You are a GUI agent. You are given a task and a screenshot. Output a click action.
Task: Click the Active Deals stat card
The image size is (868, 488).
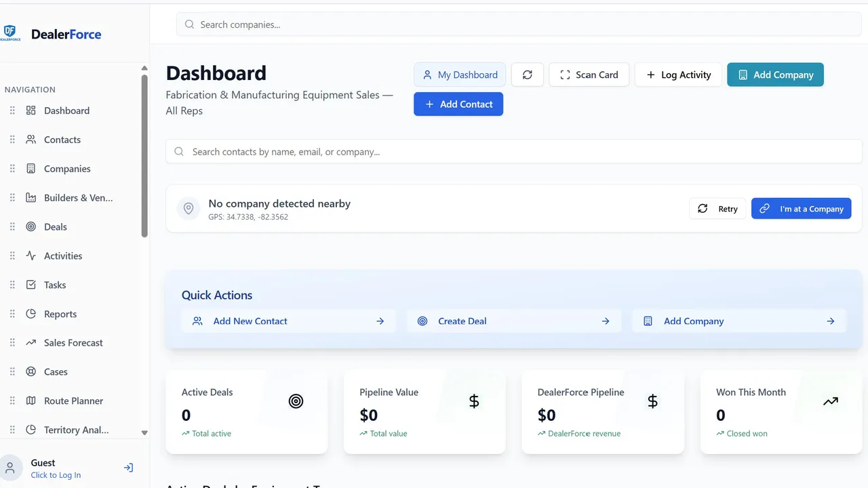[x=247, y=411]
